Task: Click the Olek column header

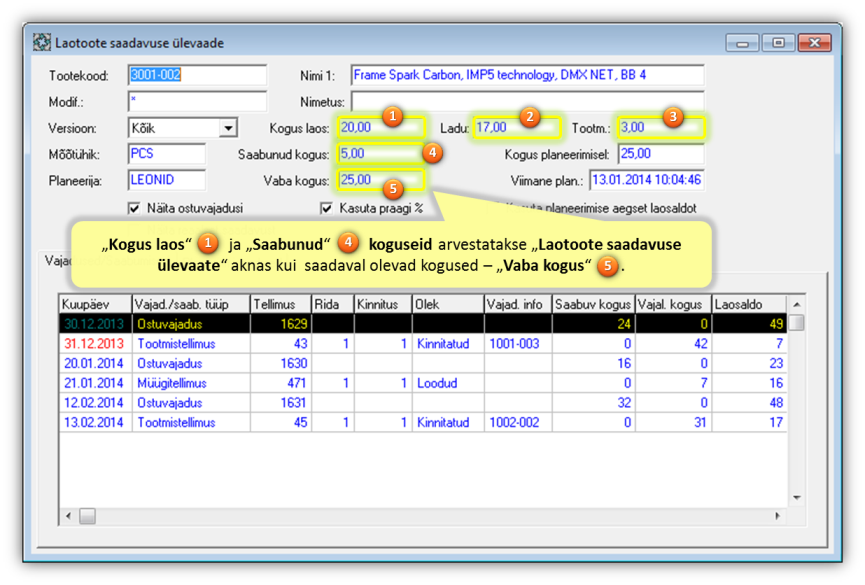Action: click(448, 304)
